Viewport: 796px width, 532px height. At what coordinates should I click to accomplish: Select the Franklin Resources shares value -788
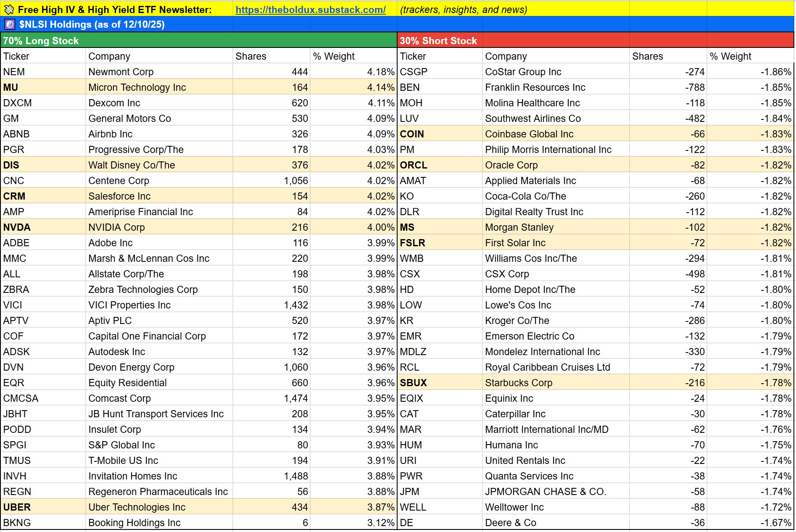point(668,87)
